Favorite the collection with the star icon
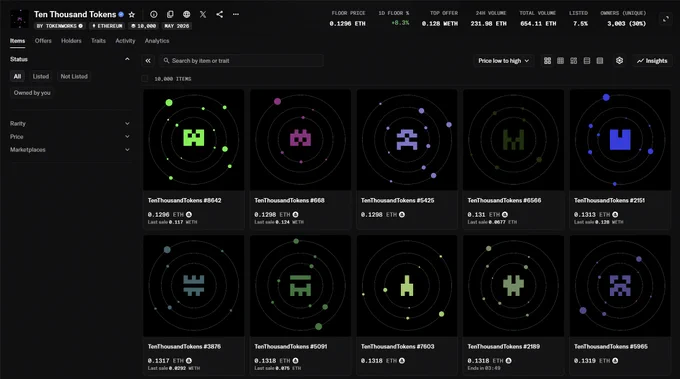 click(x=132, y=14)
